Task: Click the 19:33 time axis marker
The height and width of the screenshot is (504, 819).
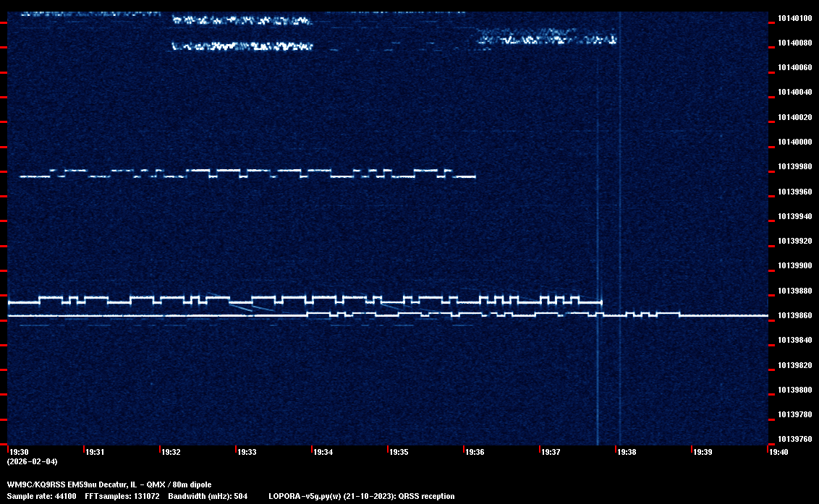Action: [247, 452]
